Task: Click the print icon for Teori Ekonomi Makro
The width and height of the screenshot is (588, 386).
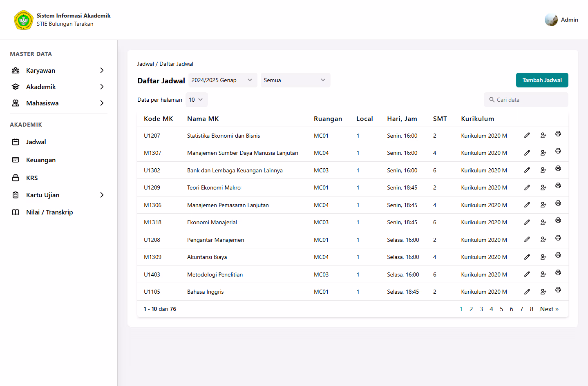Action: click(558, 186)
